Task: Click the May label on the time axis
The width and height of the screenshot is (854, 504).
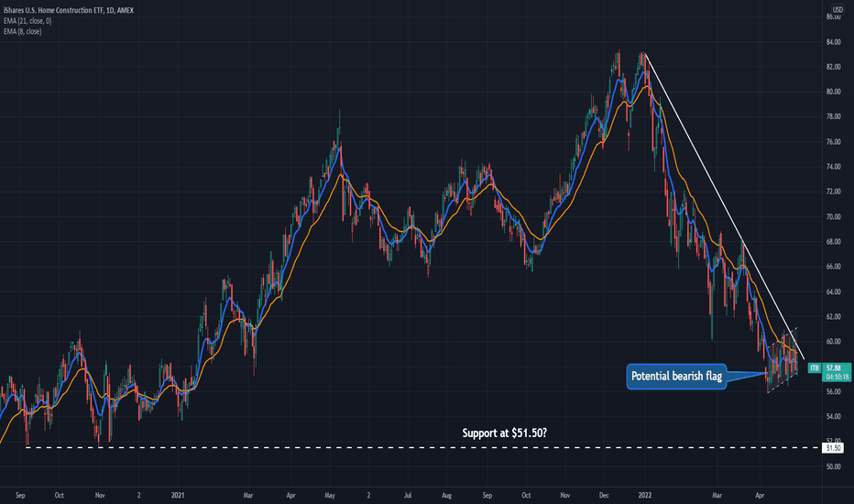Action: click(330, 495)
